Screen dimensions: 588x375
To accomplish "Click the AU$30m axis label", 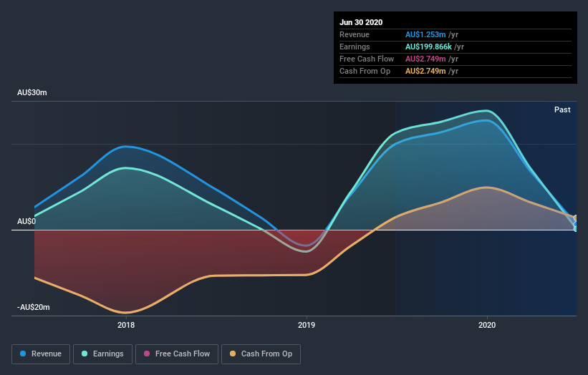I will click(32, 92).
